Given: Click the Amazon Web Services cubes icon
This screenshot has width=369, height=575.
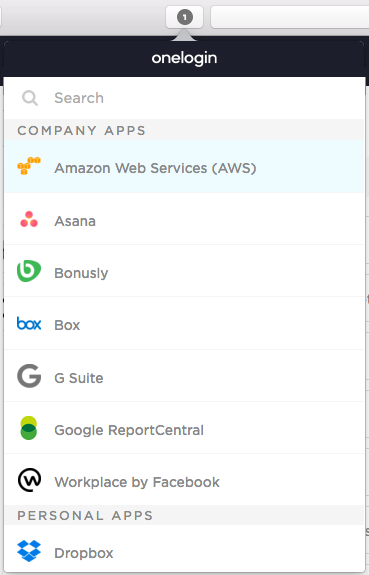Looking at the screenshot, I should click(x=29, y=166).
